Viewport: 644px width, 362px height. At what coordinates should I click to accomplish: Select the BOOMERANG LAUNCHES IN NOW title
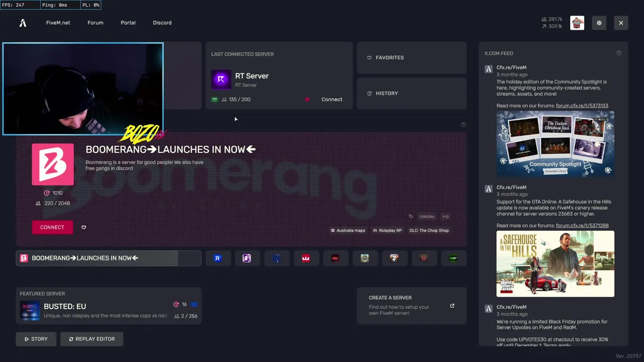click(171, 149)
